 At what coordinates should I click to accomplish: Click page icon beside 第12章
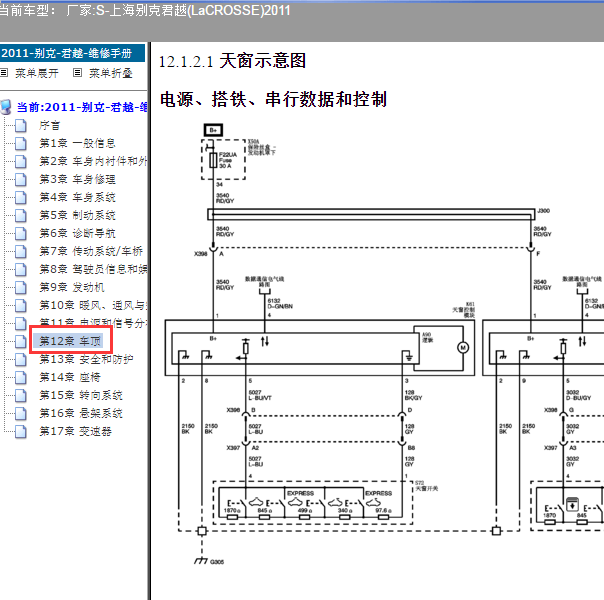(21, 341)
